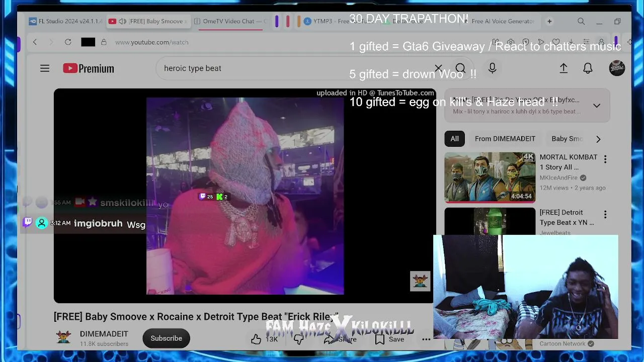Open a new browser tab with plus
644x362 pixels.
pos(549,21)
